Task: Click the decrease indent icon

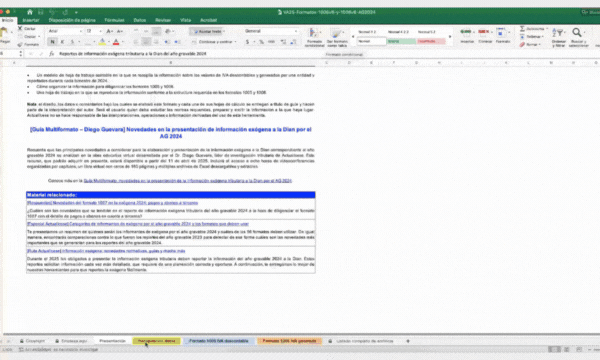Action: (167, 42)
